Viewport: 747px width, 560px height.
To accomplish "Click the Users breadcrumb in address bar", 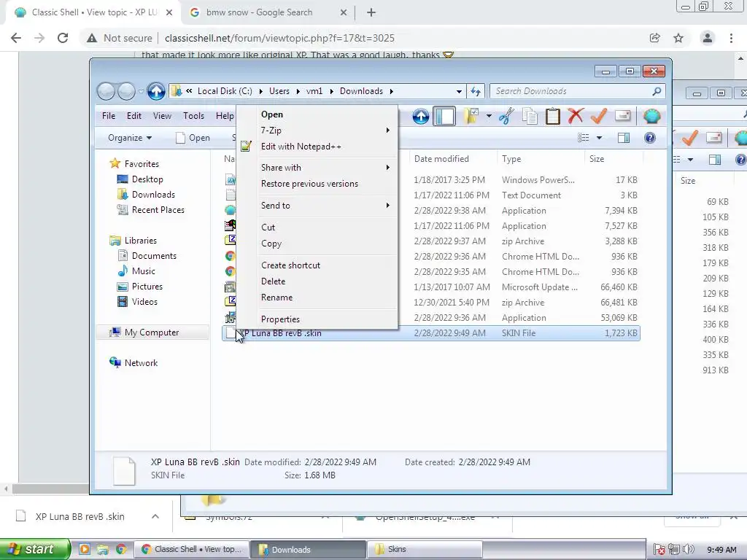I will pos(279,91).
